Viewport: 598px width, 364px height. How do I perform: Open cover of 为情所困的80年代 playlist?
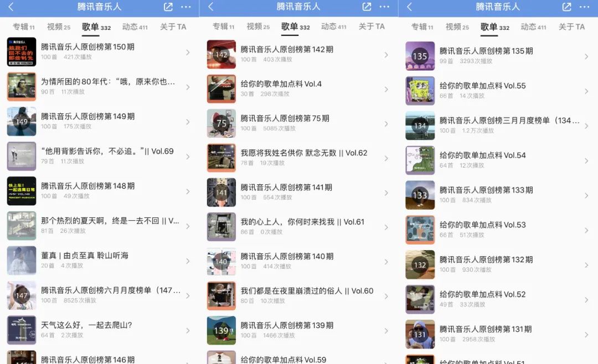pos(22,86)
